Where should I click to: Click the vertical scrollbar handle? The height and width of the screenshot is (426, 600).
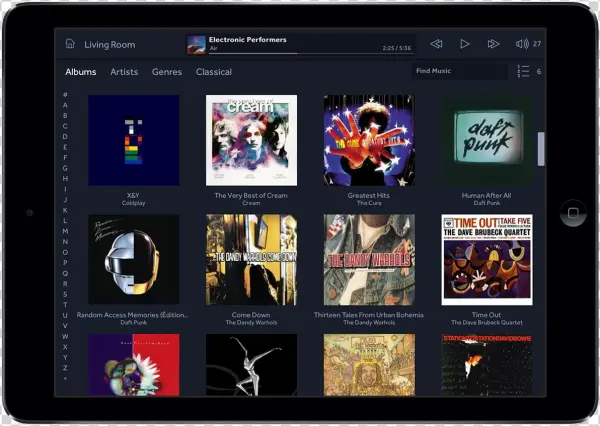541,149
